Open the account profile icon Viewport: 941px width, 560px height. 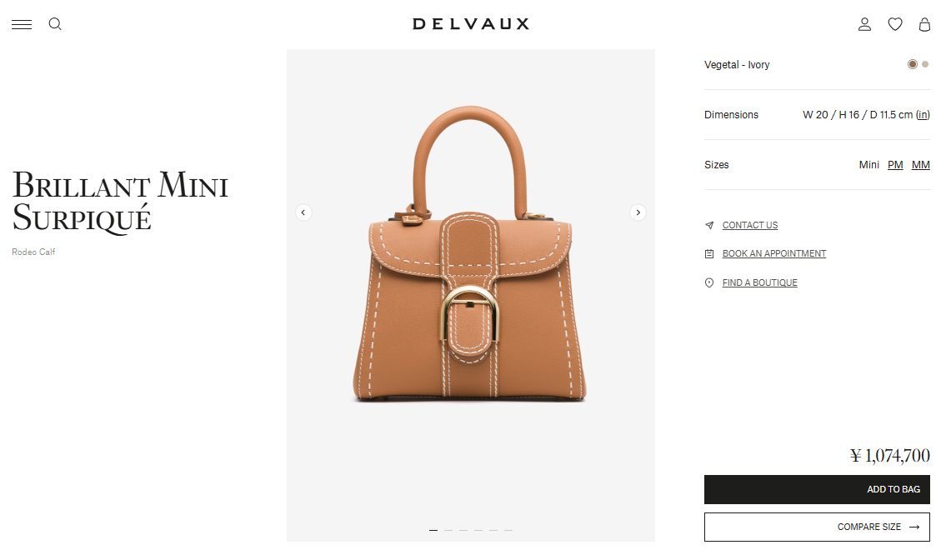(864, 24)
